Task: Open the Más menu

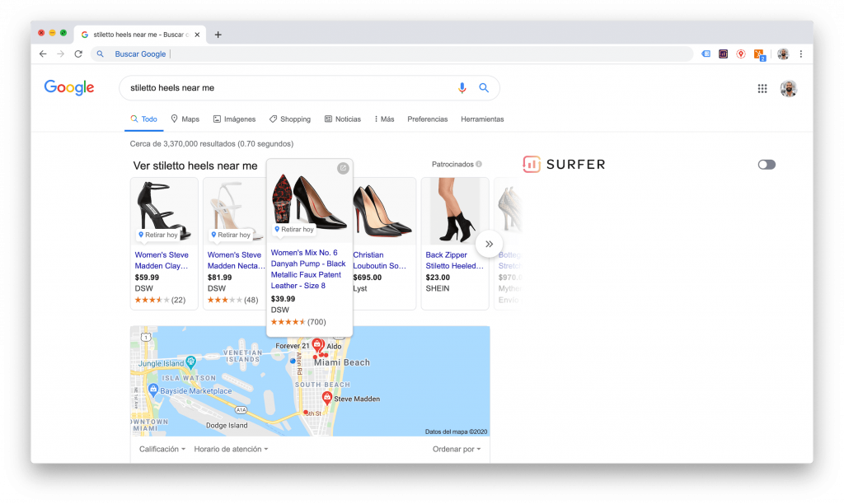Action: click(384, 119)
